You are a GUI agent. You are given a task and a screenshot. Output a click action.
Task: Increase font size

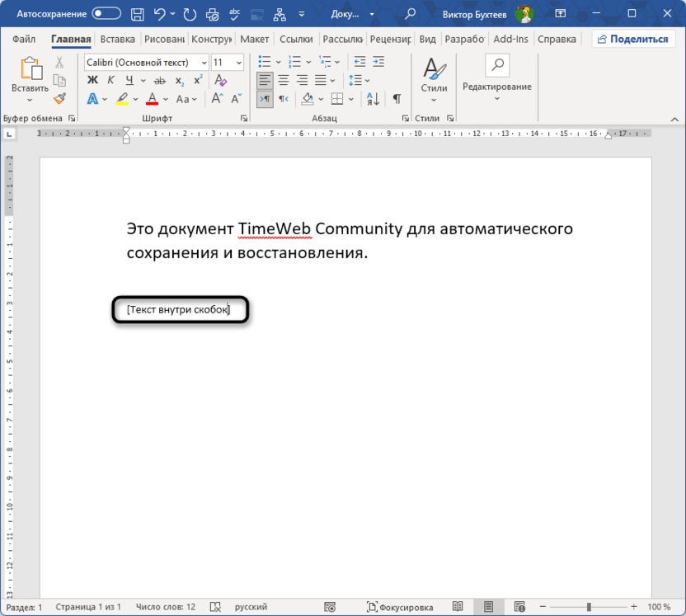[218, 98]
